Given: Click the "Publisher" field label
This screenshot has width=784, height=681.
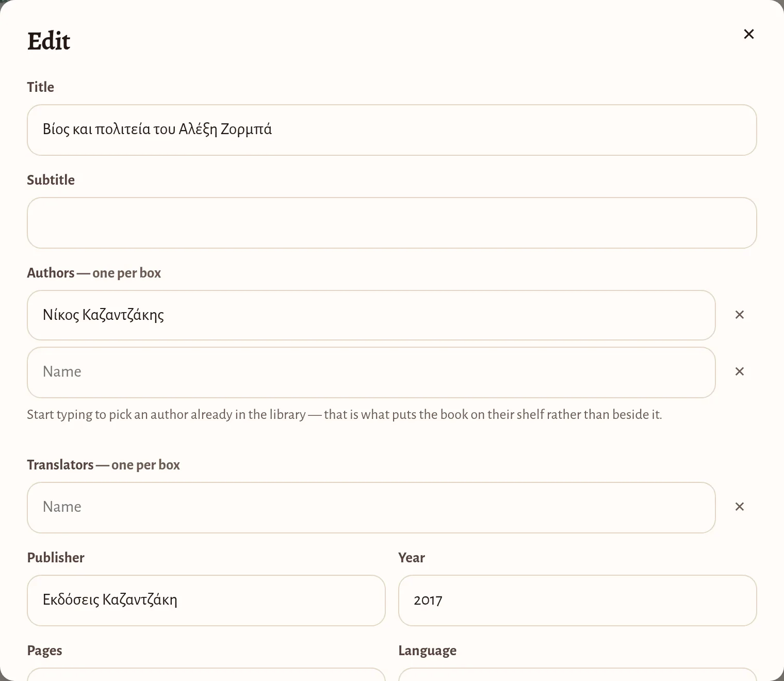Looking at the screenshot, I should (x=56, y=558).
